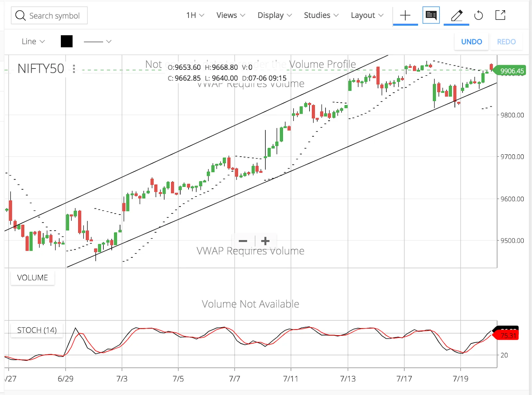
Task: Click the zoom out minus icon
Action: coord(243,241)
